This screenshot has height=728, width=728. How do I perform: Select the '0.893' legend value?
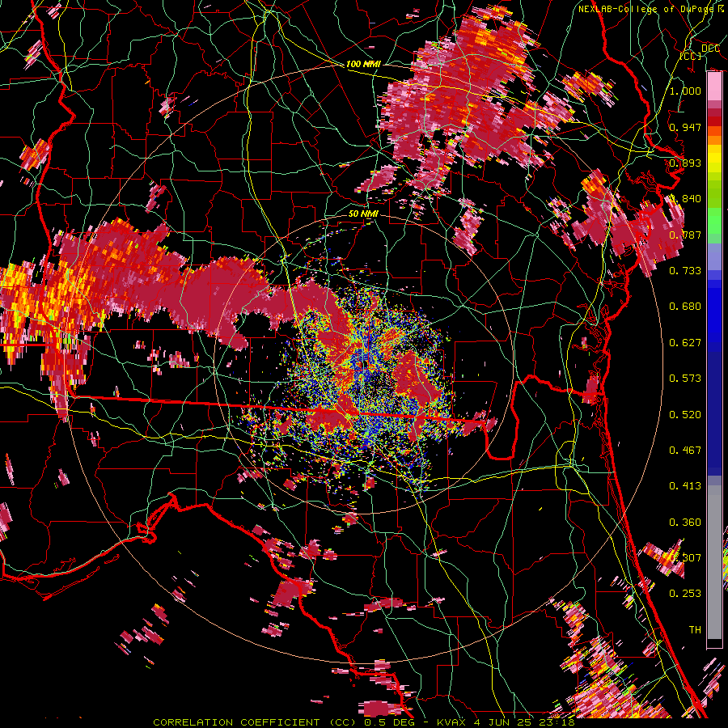[685, 163]
